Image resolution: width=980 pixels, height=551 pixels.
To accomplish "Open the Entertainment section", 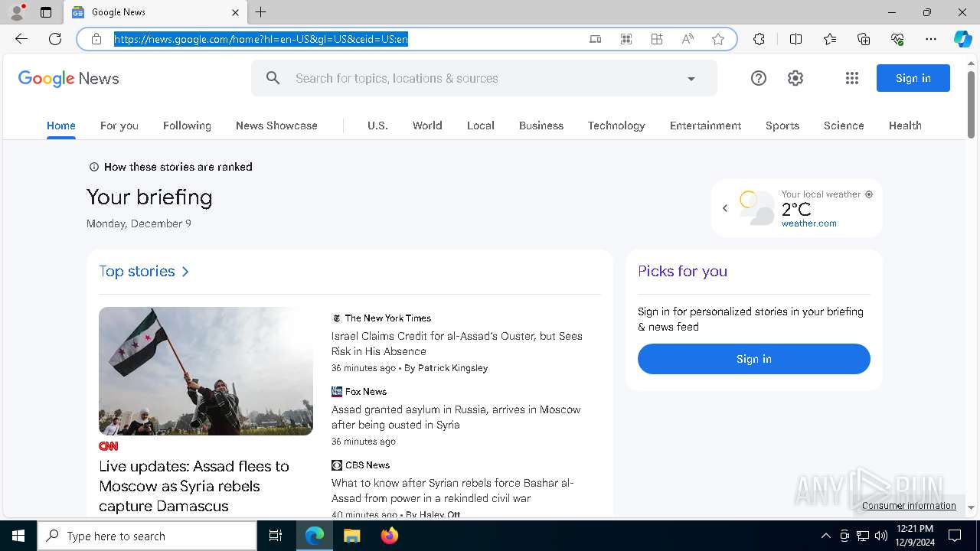I will click(705, 126).
